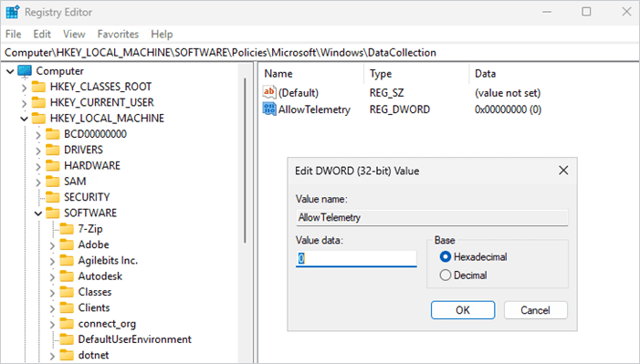This screenshot has width=640, height=364.
Task: Expand the BCD00000000 key chevron
Action: point(38,135)
